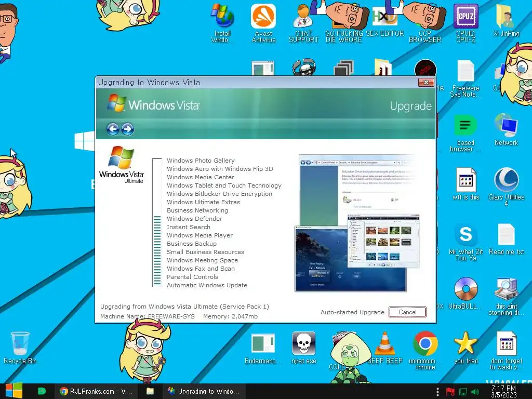Viewport: 532px width, 399px height.
Task: Click the back arrow in the Vista upgrade window
Action: click(x=113, y=129)
